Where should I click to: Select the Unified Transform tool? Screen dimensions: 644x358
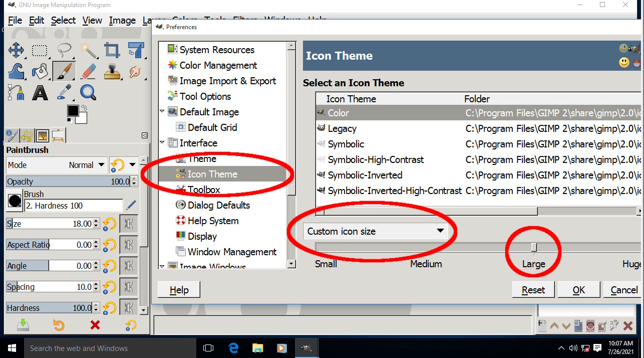click(135, 50)
